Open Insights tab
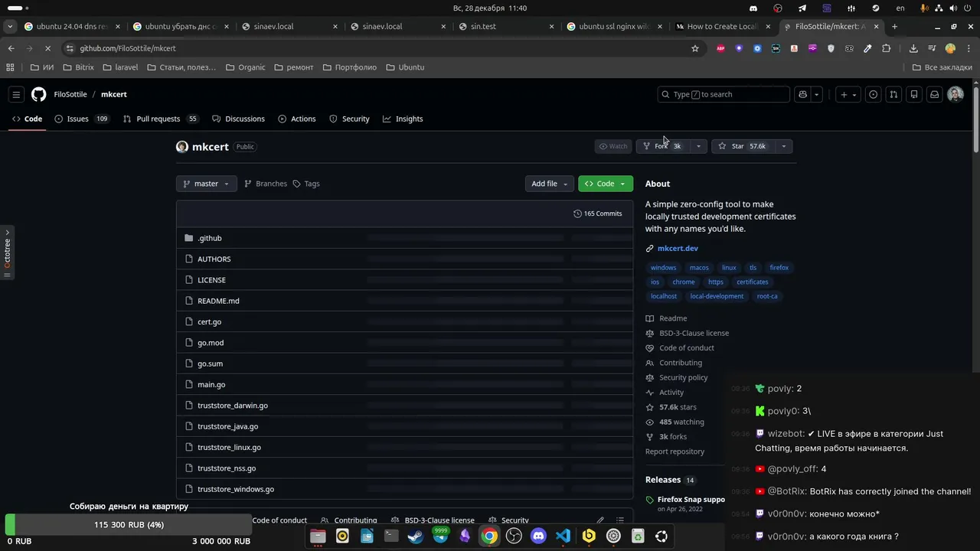Image resolution: width=980 pixels, height=551 pixels. (x=403, y=119)
